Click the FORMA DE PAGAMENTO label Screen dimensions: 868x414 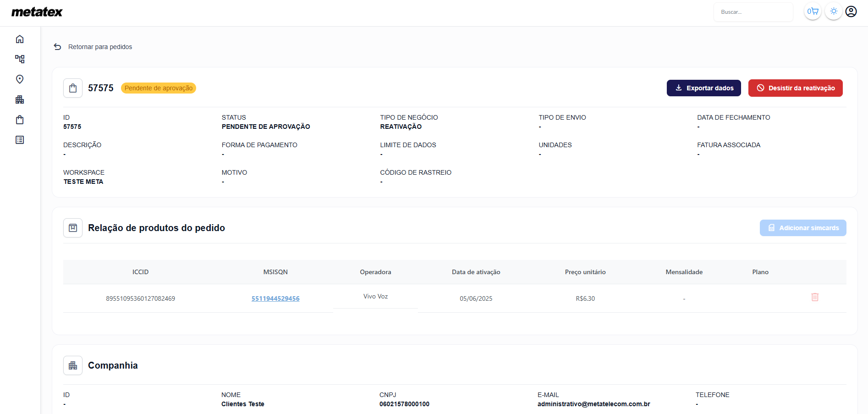pyautogui.click(x=259, y=145)
